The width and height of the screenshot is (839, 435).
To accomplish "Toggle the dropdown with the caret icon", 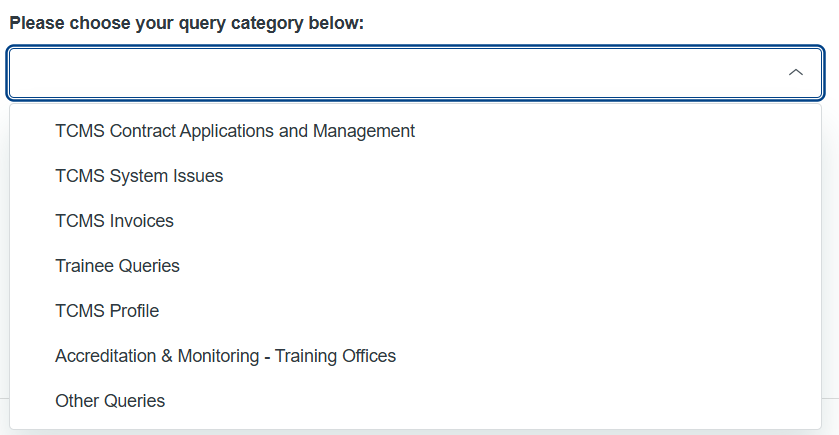I will click(796, 73).
